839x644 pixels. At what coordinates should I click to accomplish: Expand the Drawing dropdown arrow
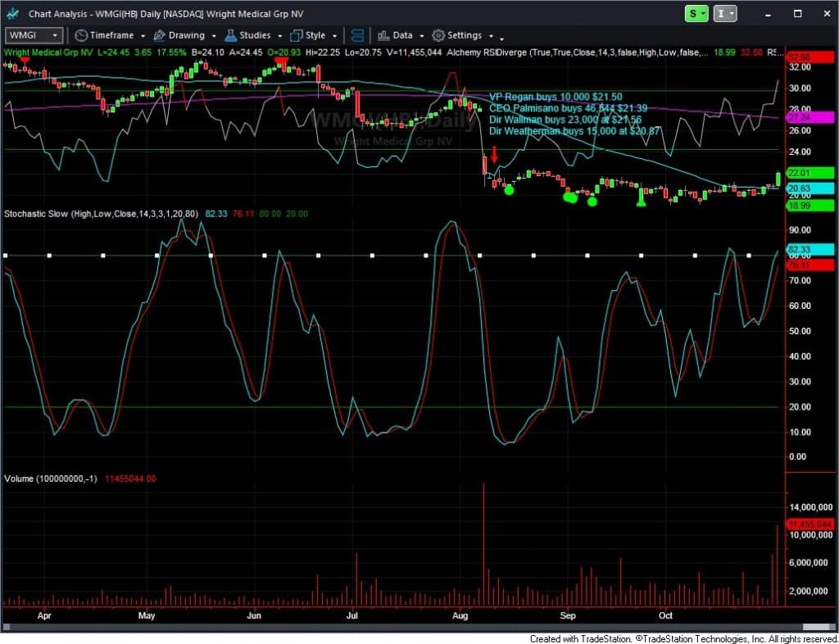(x=214, y=36)
